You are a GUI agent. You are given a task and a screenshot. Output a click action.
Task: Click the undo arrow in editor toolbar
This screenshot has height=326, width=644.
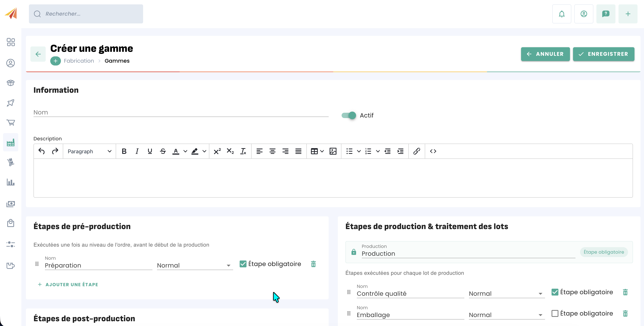41,151
